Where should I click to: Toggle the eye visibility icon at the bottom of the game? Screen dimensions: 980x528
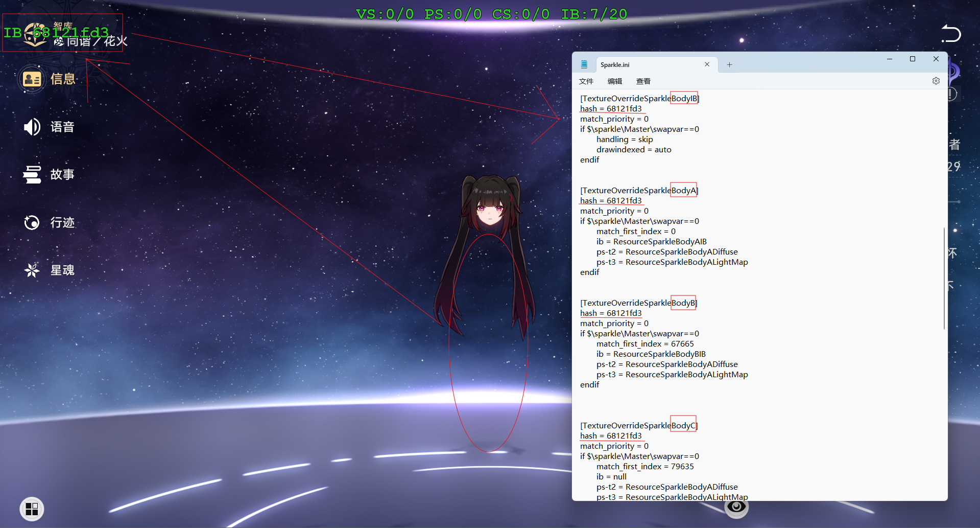pyautogui.click(x=736, y=507)
